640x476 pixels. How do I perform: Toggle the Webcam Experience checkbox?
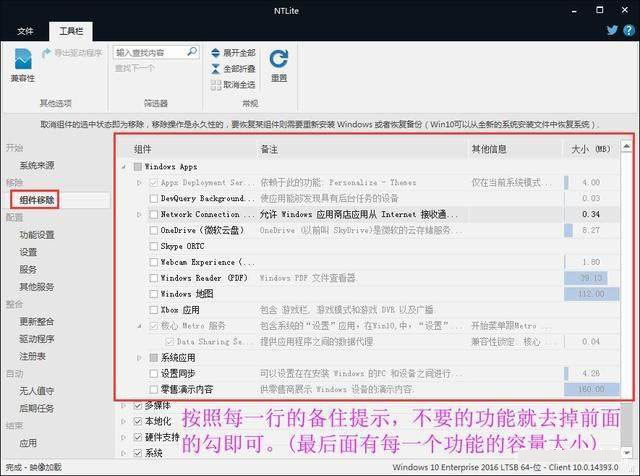point(153,262)
